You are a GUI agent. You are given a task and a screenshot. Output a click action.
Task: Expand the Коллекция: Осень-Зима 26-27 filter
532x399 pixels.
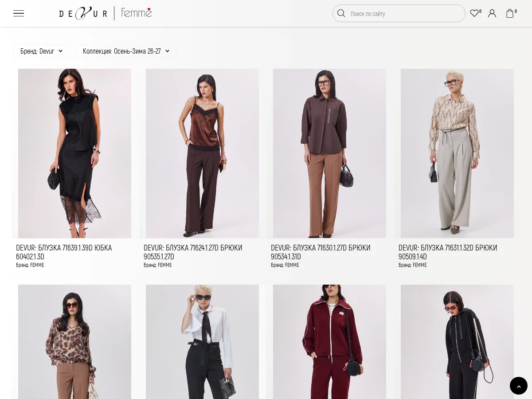(x=126, y=51)
